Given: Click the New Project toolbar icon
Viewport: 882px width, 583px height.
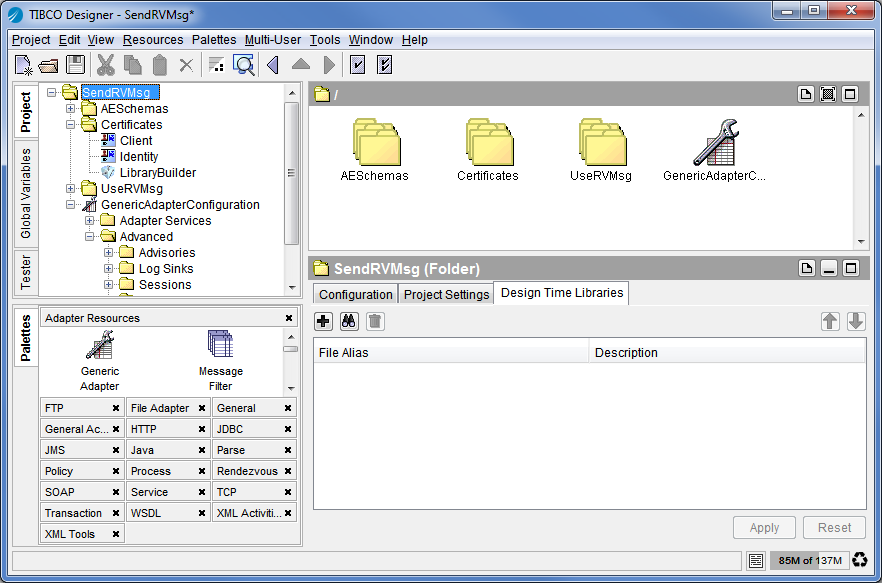Looking at the screenshot, I should click(x=24, y=65).
